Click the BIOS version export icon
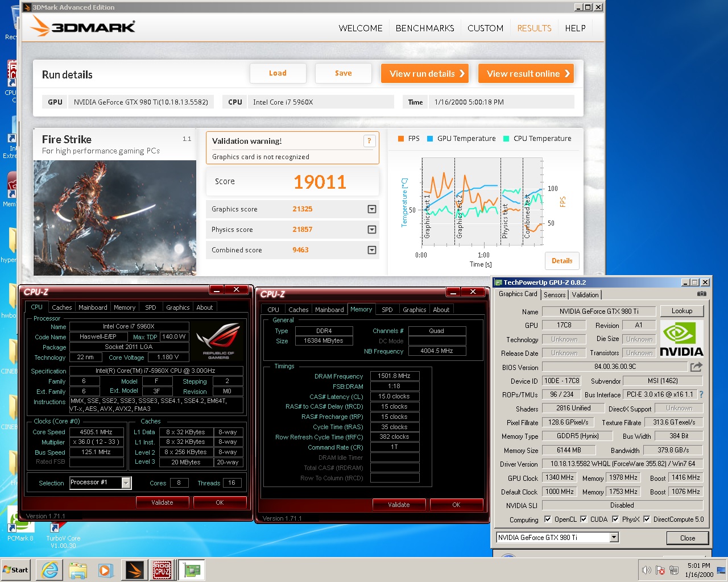The image size is (728, 582). click(696, 367)
